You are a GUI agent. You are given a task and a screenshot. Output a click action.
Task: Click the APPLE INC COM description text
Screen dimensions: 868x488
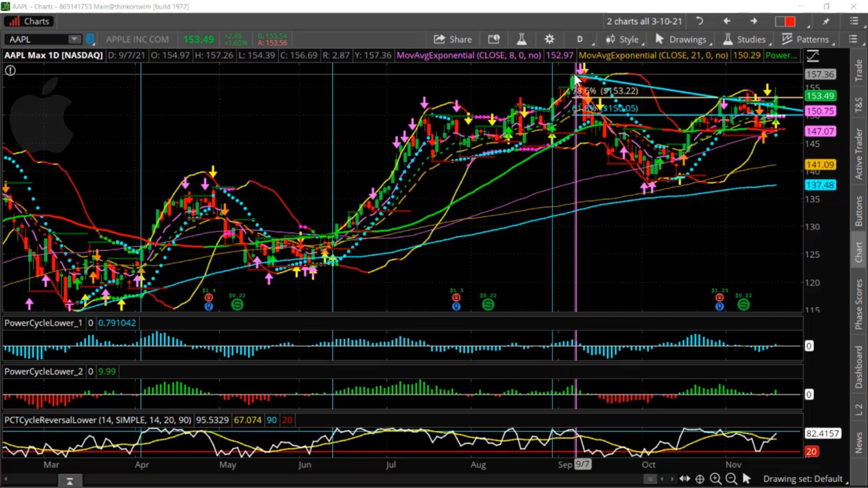pos(137,39)
